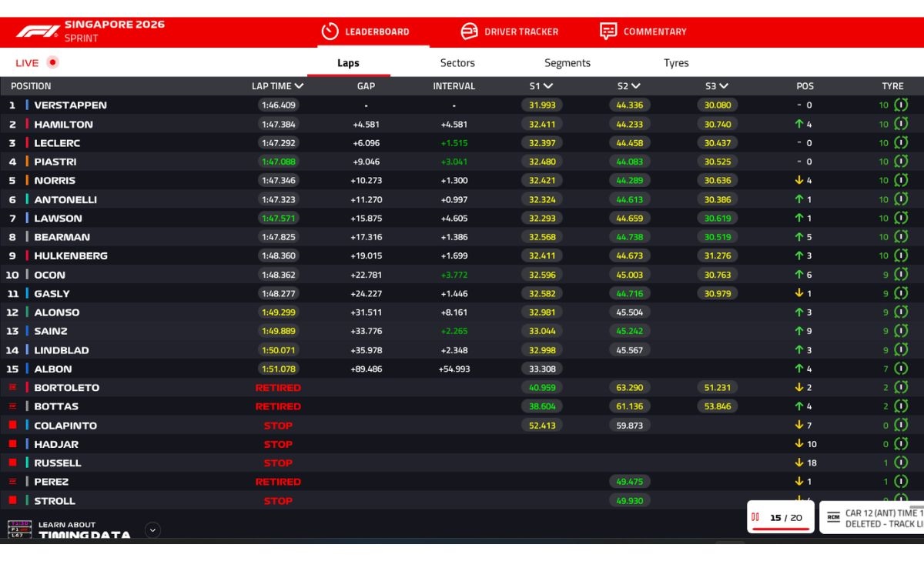
Task: Click the POS column header
Action: point(805,86)
